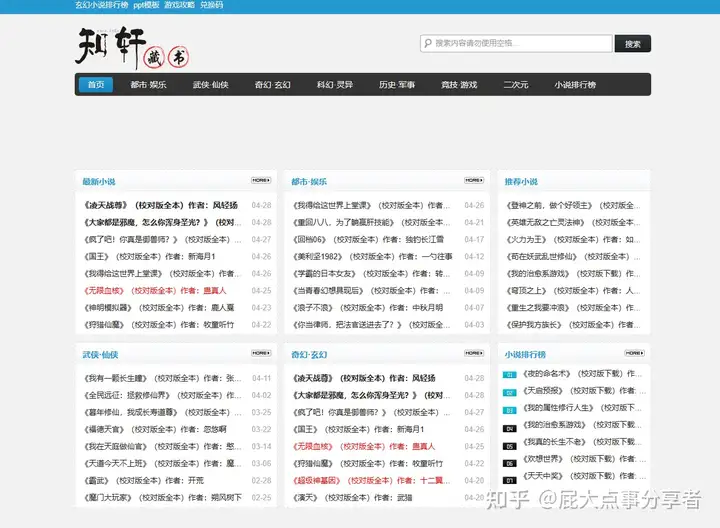
Task: Open MORE in the 都市·娱乐 section
Action: pyautogui.click(x=474, y=180)
